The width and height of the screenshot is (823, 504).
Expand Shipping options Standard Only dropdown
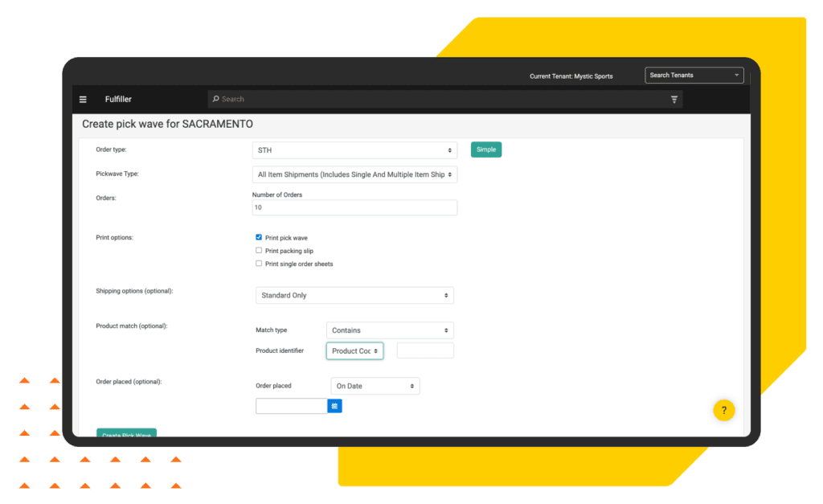click(x=354, y=295)
